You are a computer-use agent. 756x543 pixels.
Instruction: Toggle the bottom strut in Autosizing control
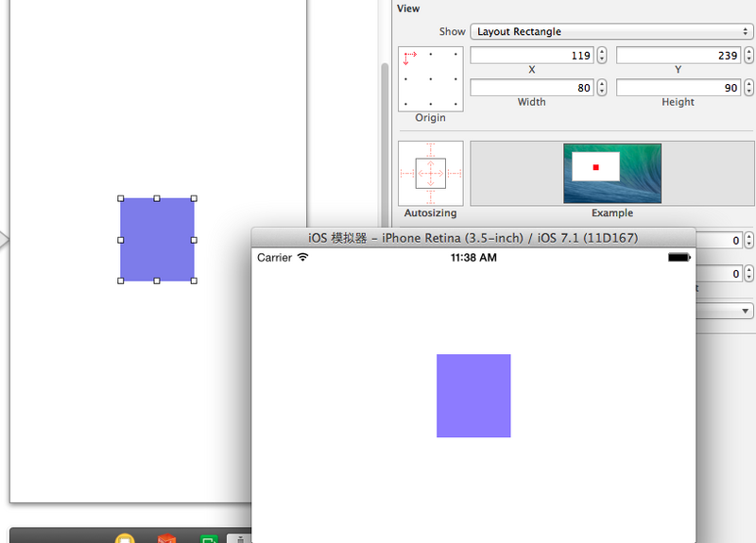(431, 196)
